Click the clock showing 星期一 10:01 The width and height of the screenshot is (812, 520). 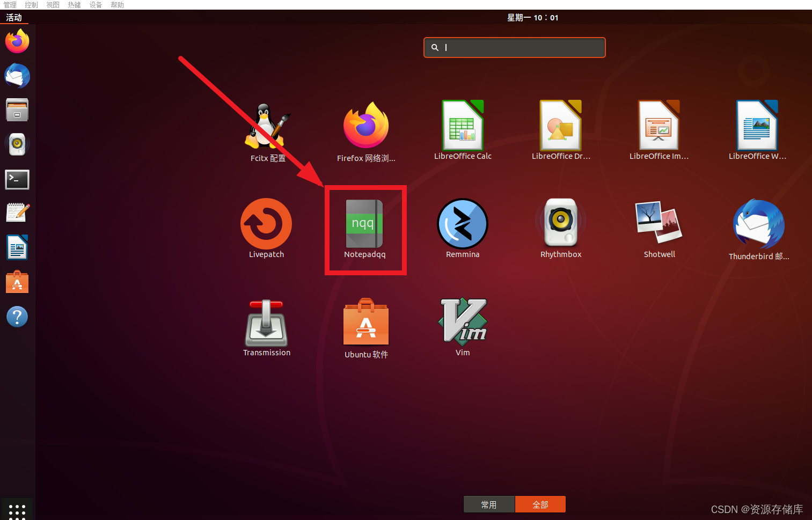[533, 17]
